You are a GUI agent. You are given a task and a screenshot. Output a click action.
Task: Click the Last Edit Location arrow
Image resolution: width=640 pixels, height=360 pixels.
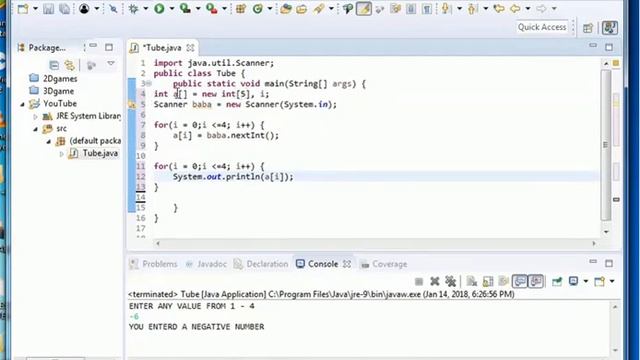499,9
